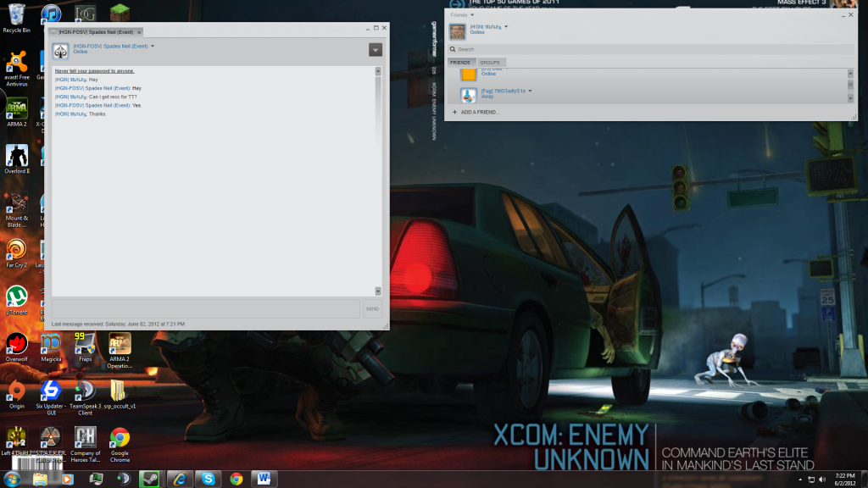The image size is (868, 488).
Task: Launch Company of Heroes Tales shortcut
Action: (86, 445)
